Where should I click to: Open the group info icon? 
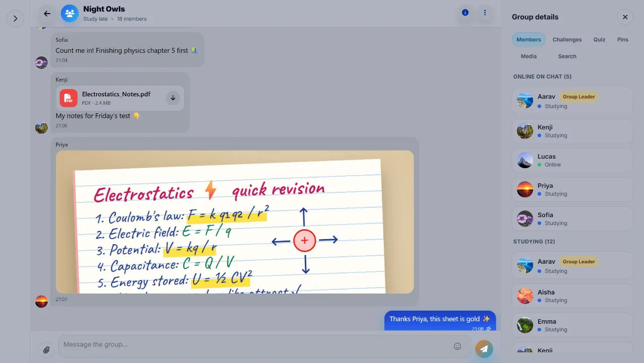click(x=465, y=13)
